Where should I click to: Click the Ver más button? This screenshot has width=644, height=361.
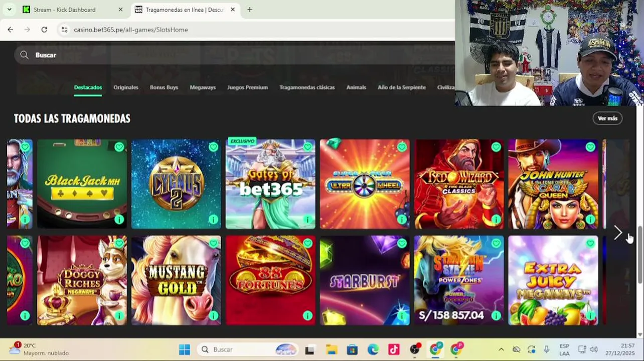point(607,118)
